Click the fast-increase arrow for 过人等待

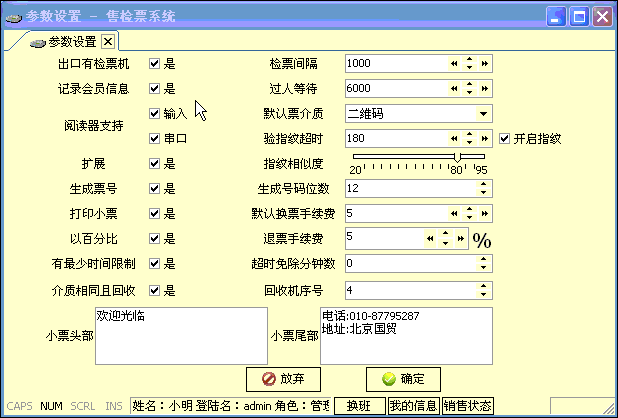[485, 88]
